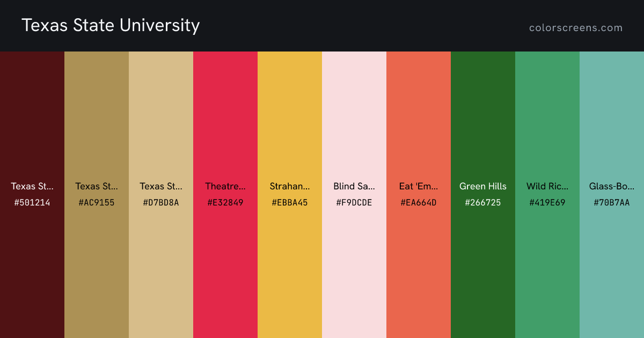Click hex code #E32849
The height and width of the screenshot is (338, 644).
point(225,203)
